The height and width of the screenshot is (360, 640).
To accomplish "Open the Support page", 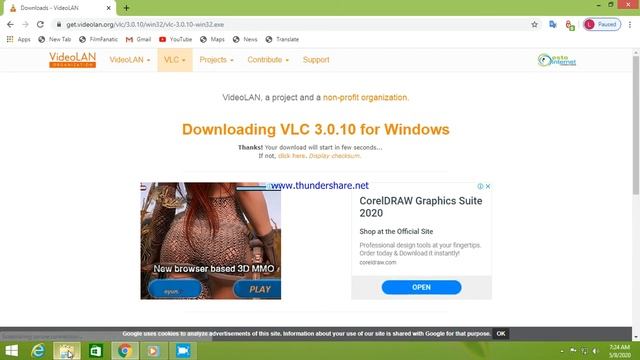I will tap(316, 60).
